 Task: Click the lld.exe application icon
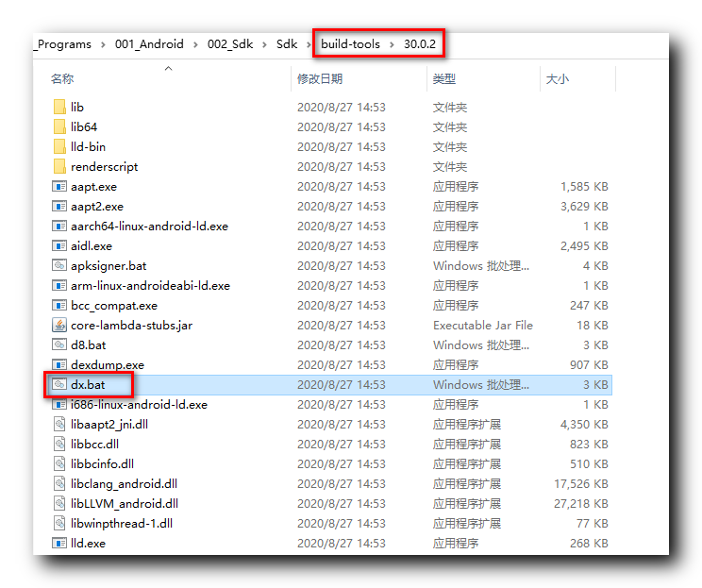coord(59,544)
